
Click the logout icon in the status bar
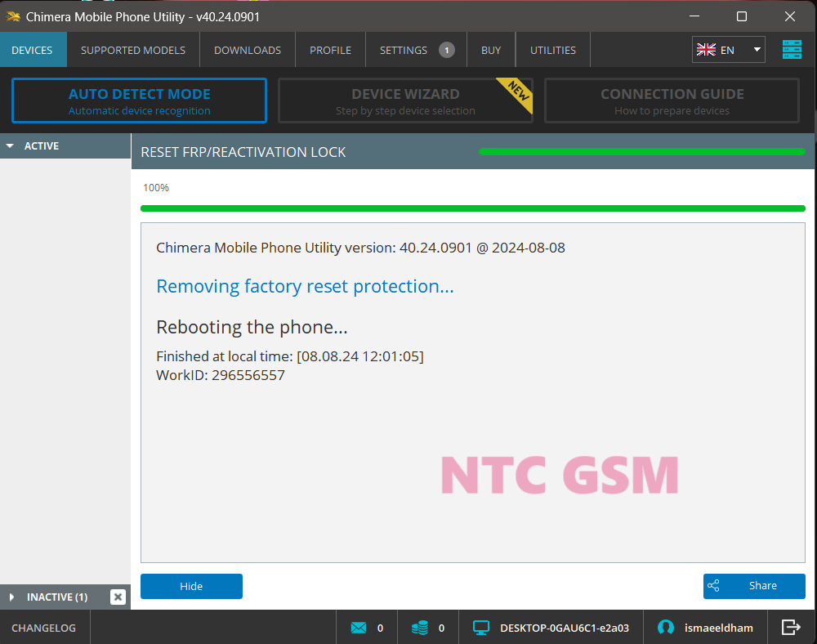(790, 627)
